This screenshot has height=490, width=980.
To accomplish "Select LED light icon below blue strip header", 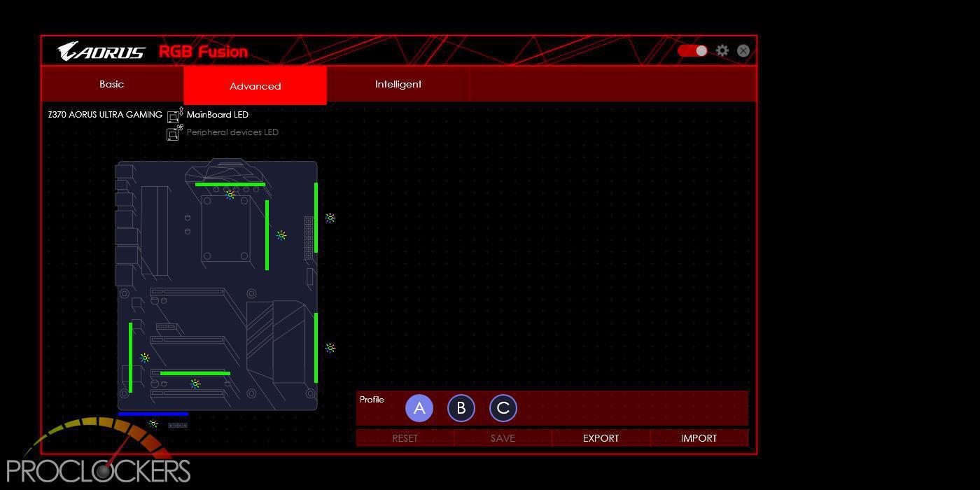I will (x=153, y=423).
